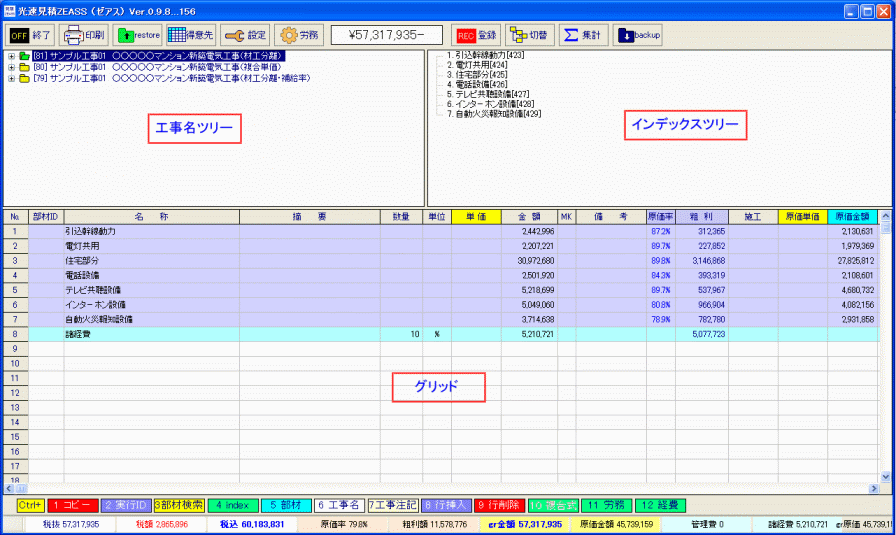
Task: Expand project [79] tree node
Action: click(x=11, y=78)
